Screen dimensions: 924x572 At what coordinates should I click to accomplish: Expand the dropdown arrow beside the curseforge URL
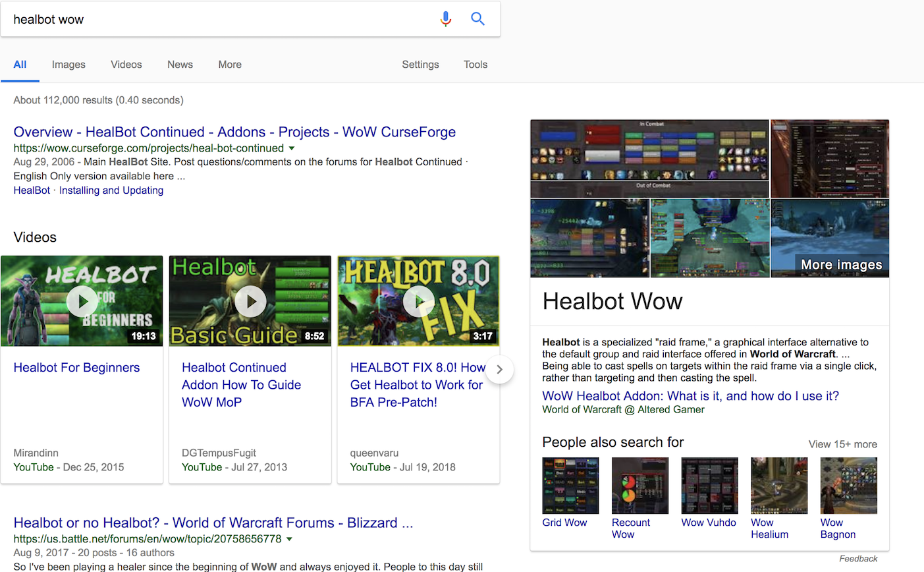(292, 148)
